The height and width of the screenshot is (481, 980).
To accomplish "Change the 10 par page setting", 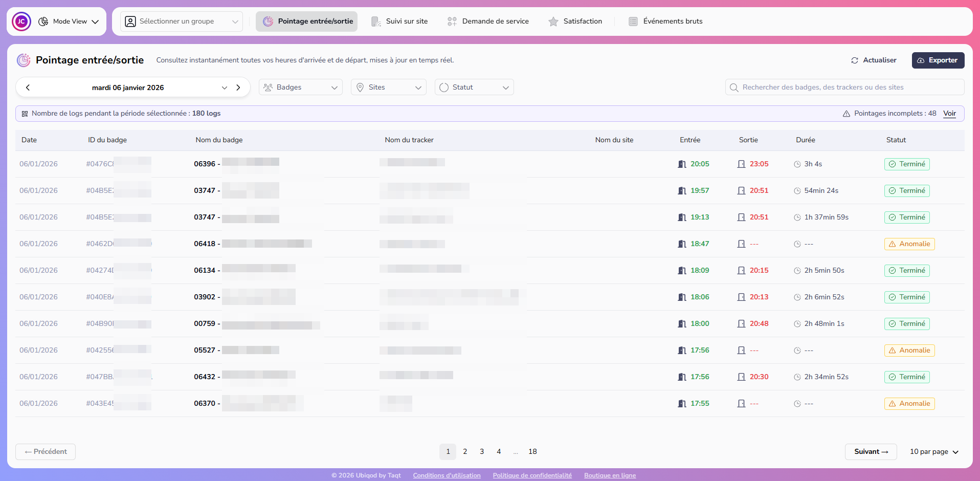I will (x=933, y=452).
